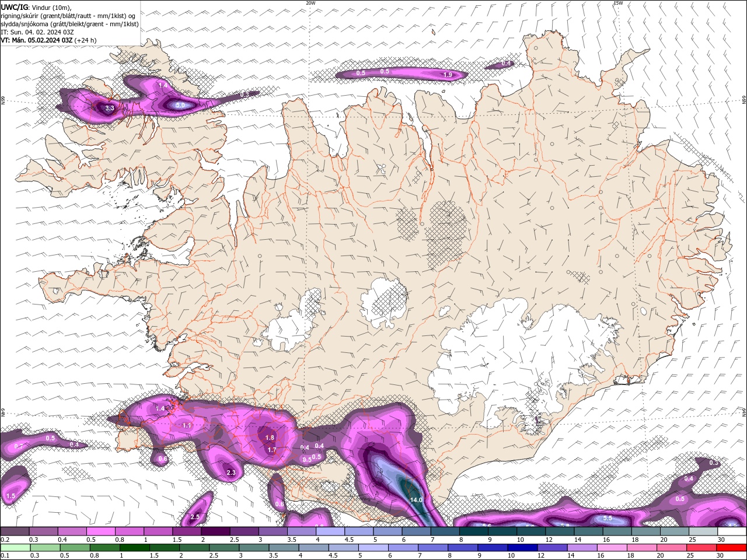
Task: Click the '2.3' snowfall value label
Action: [x=231, y=473]
